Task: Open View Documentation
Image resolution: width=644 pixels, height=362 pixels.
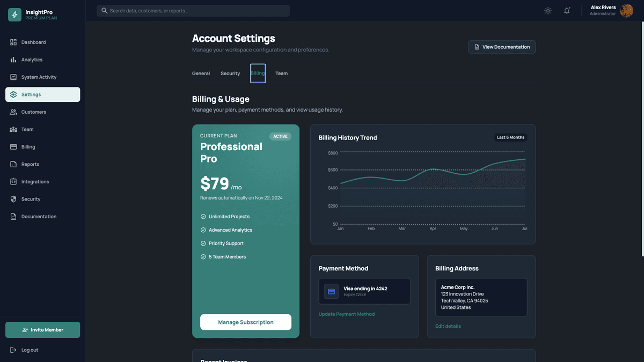Action: coord(501,47)
